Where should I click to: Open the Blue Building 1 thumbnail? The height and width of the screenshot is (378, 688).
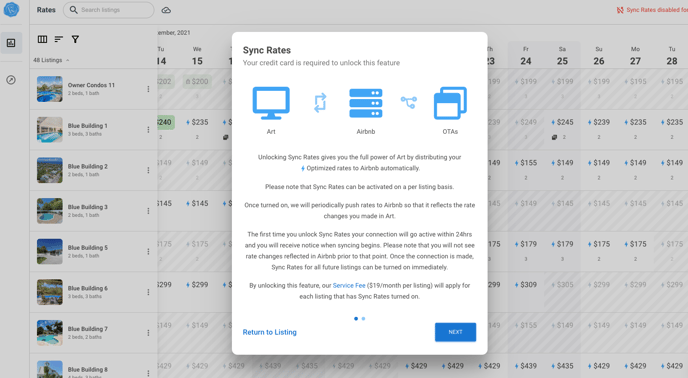click(x=50, y=130)
